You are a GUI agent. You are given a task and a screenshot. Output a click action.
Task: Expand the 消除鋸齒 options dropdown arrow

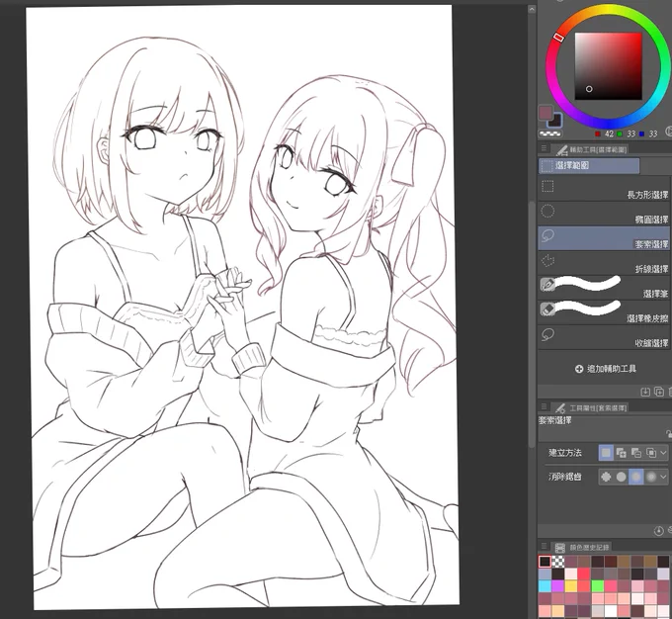pos(663,477)
